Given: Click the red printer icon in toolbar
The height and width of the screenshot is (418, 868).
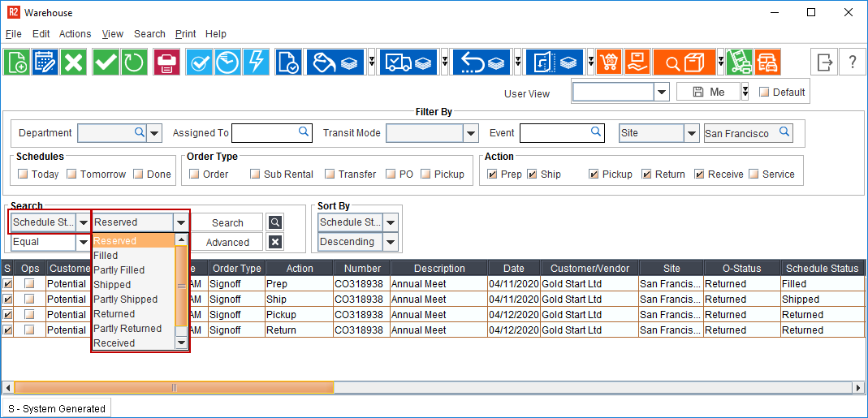Looking at the screenshot, I should point(166,62).
